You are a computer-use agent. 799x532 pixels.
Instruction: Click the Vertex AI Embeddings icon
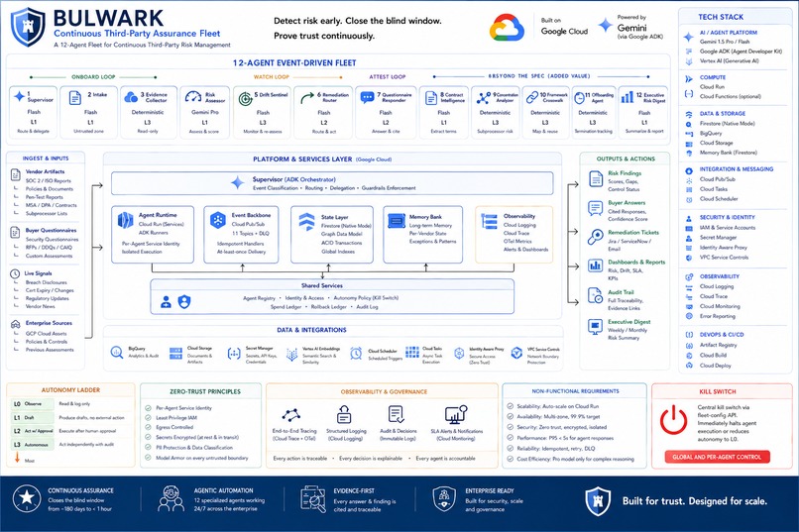[292, 355]
